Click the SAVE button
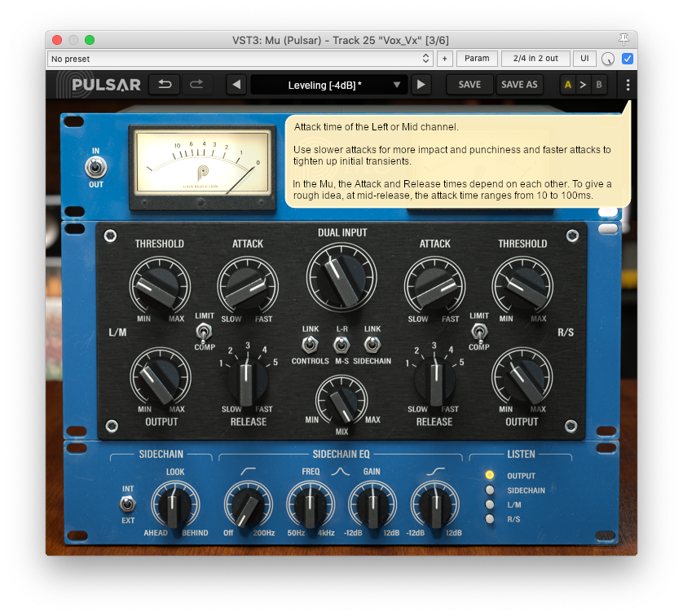683x616 pixels. pos(469,85)
